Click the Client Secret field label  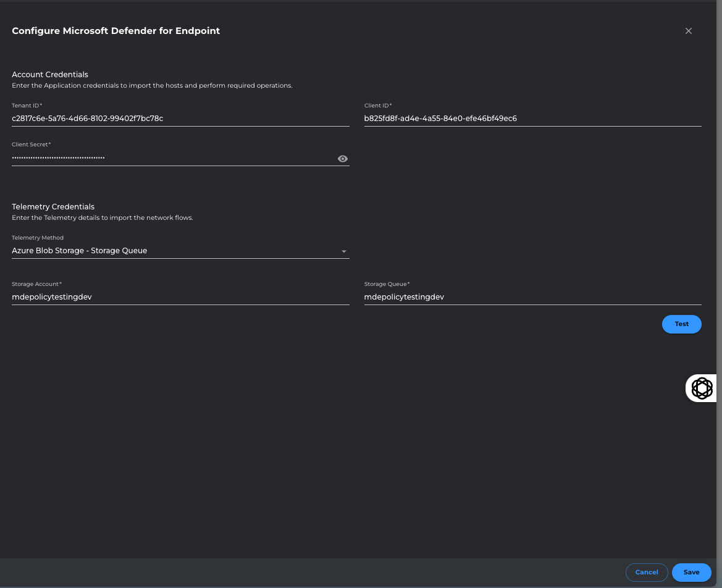tap(31, 145)
